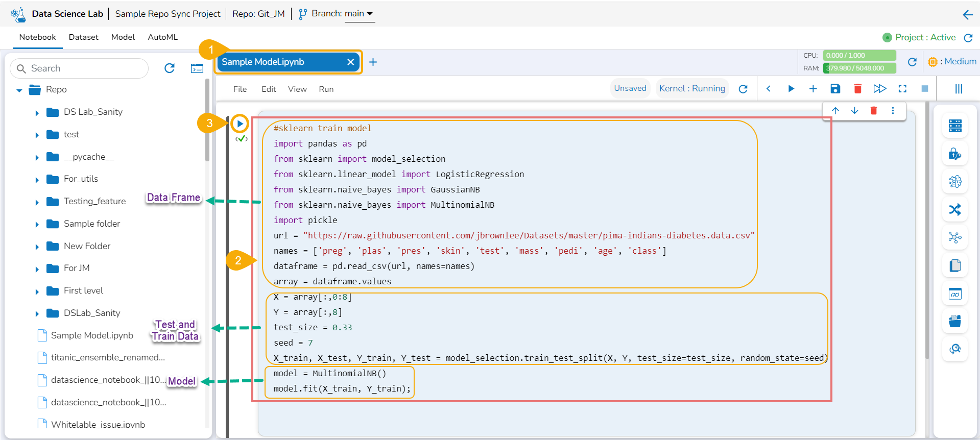The height and width of the screenshot is (440, 980).
Task: Open the File menu
Action: tap(240, 89)
